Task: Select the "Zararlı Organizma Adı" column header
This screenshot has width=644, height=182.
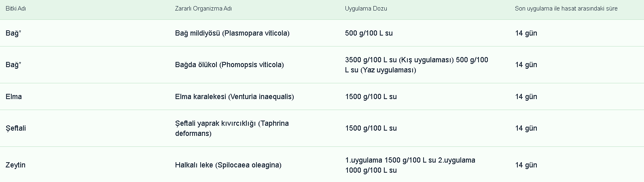Action: [203, 8]
